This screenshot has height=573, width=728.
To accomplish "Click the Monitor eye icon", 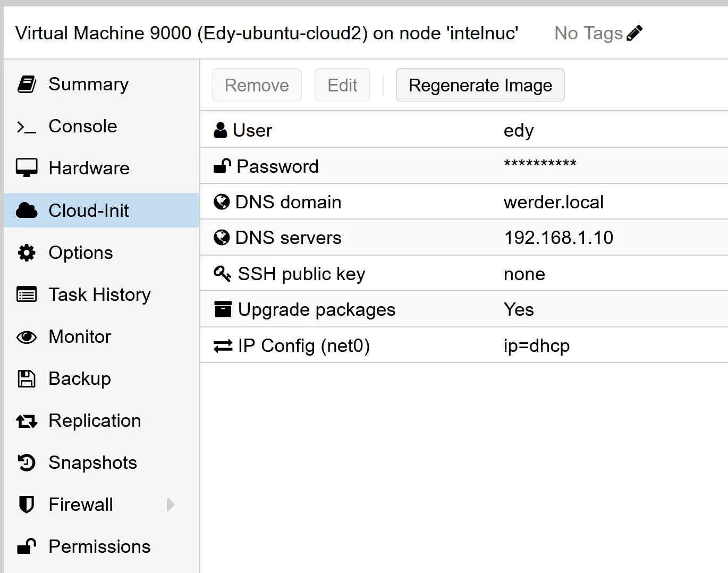I will point(26,336).
